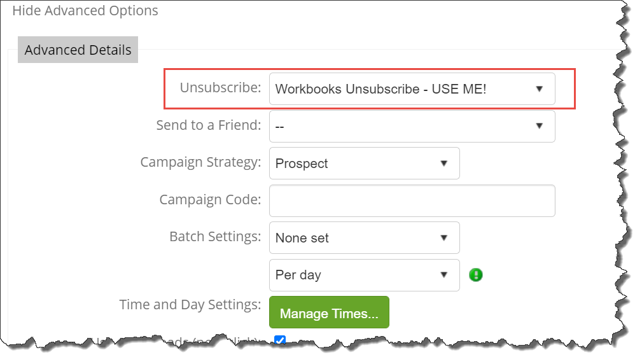Open the Per day frequency dropdown
This screenshot has width=642, height=364.
365,275
